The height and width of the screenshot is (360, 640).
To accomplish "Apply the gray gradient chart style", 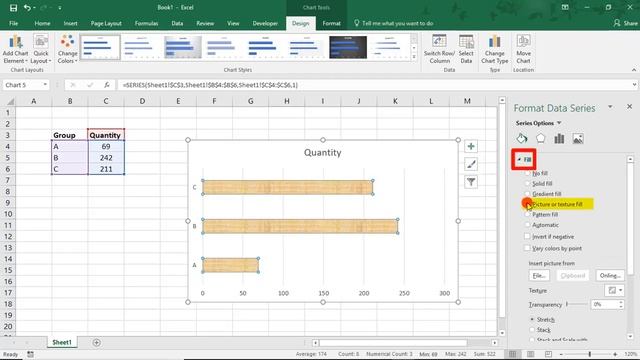I will (182, 47).
